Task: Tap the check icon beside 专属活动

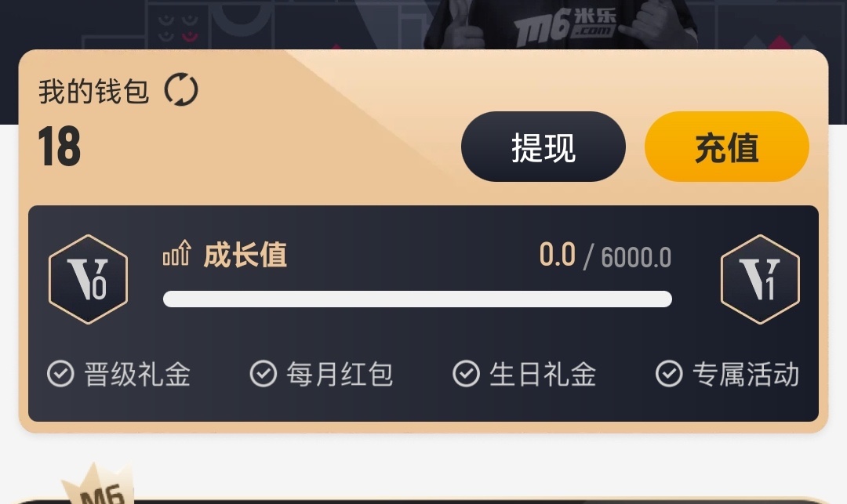Action: 669,374
